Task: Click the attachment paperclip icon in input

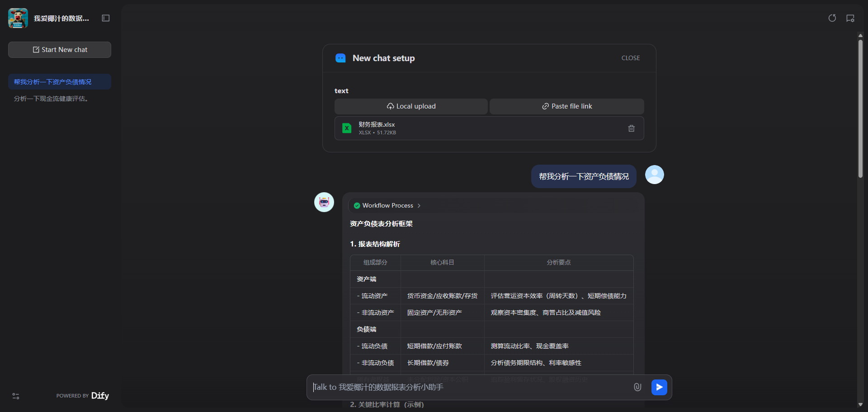Action: [637, 387]
